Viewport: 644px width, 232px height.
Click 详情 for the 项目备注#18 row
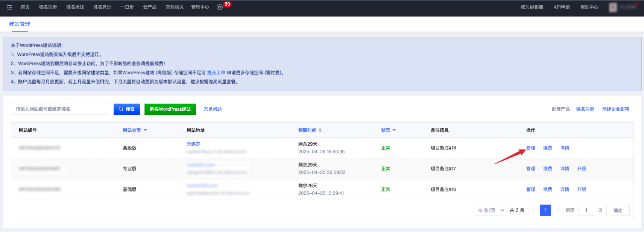pos(564,148)
